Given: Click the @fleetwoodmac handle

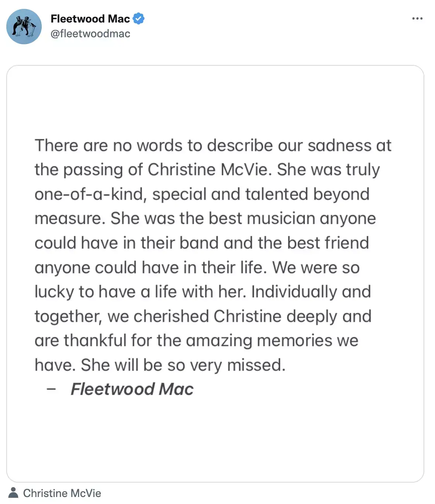Looking at the screenshot, I should (90, 34).
